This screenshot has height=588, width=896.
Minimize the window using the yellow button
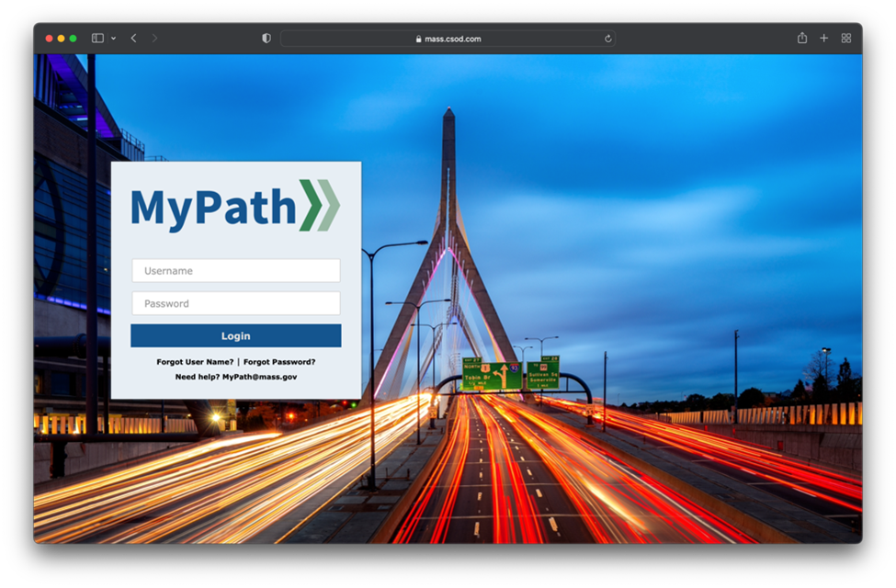[62, 39]
